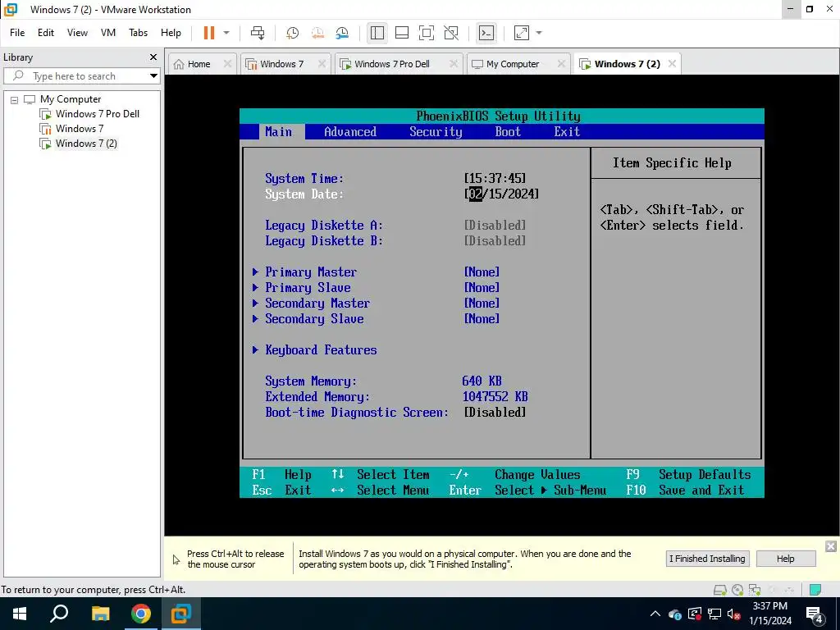Switch to the Windows 7 Pro Dell tab
The width and height of the screenshot is (840, 630).
(391, 64)
